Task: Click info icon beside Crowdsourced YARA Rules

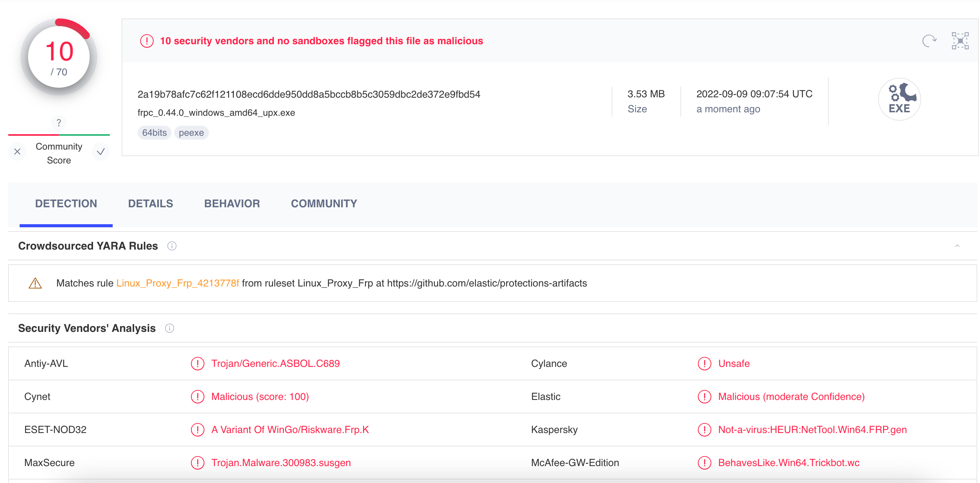Action: point(172,246)
